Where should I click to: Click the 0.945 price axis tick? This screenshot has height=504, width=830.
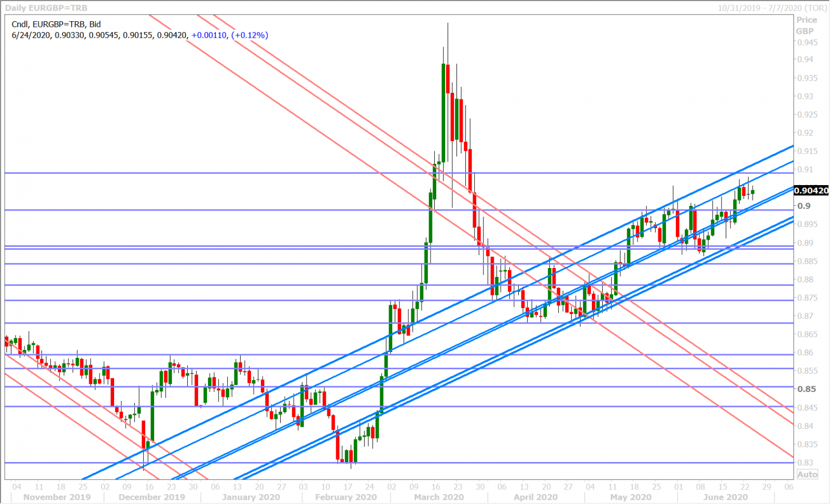pos(807,43)
